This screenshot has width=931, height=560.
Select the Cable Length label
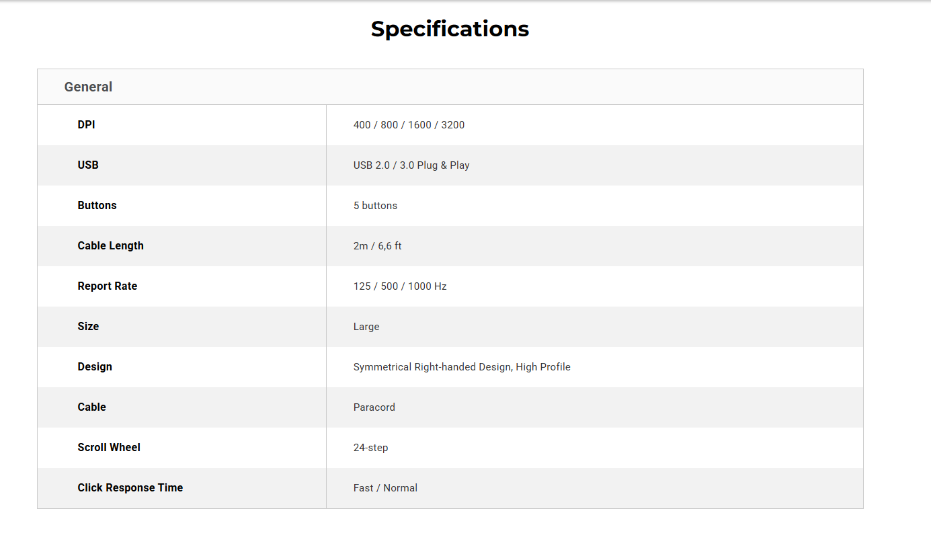click(110, 245)
